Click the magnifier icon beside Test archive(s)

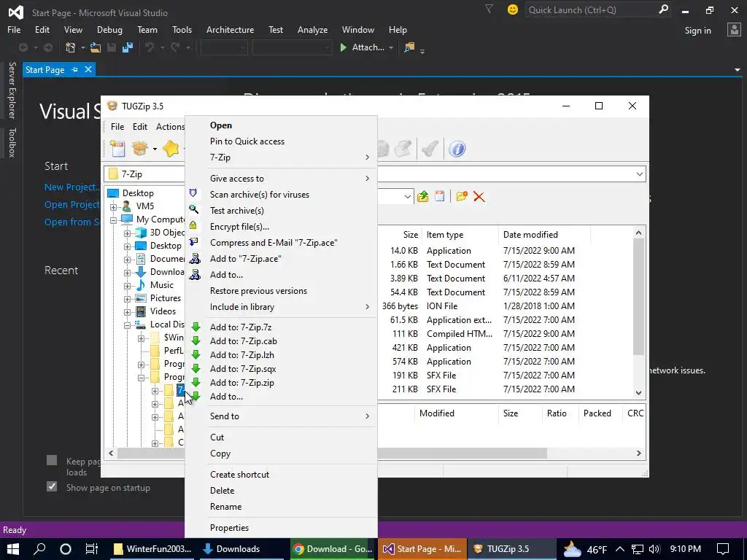point(193,209)
